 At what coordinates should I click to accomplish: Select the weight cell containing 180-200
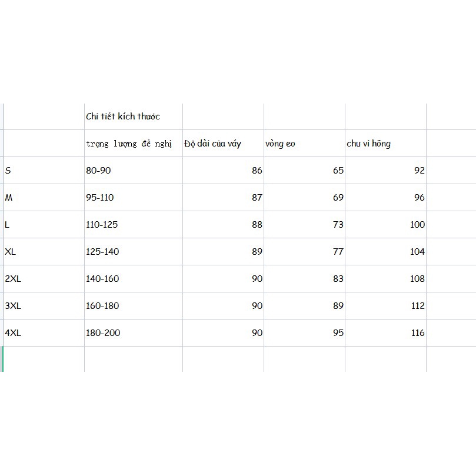134,332
